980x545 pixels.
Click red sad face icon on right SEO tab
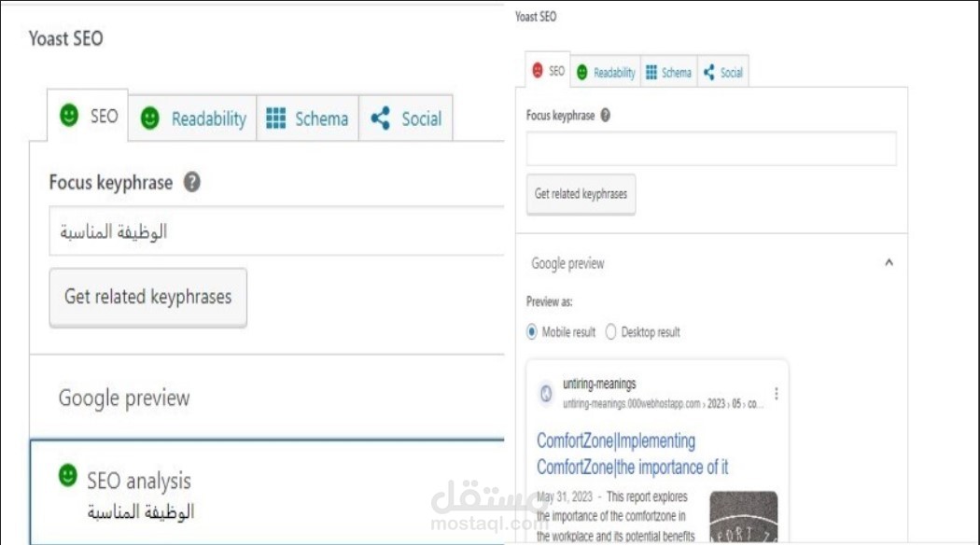tap(537, 70)
